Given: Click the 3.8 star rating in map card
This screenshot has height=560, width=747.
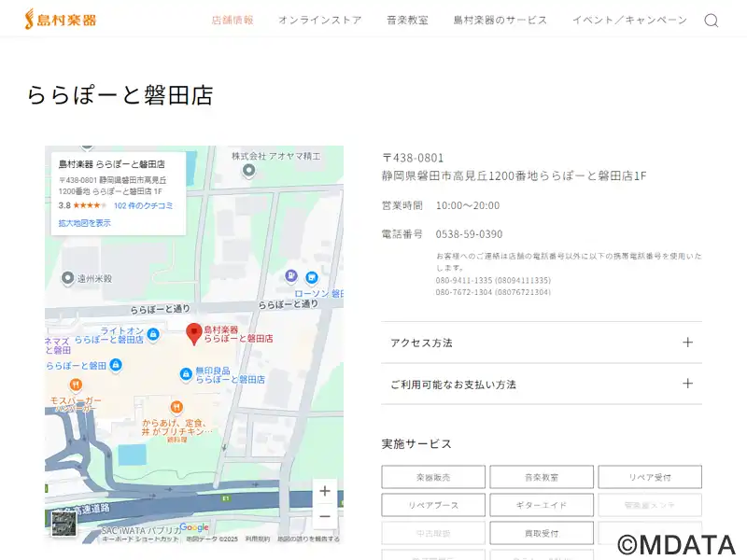Looking at the screenshot, I should coord(82,205).
